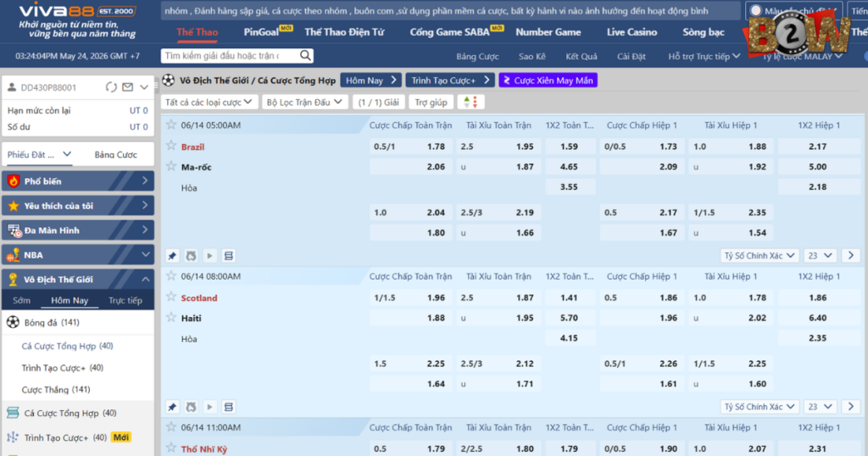This screenshot has width=868, height=456.
Task: Open the mail envelope icon
Action: (127, 87)
